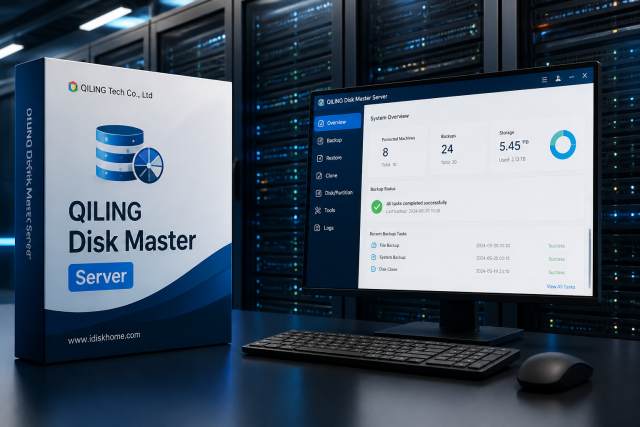Select the Disk Clone task name
The height and width of the screenshot is (427, 640).
pyautogui.click(x=388, y=269)
